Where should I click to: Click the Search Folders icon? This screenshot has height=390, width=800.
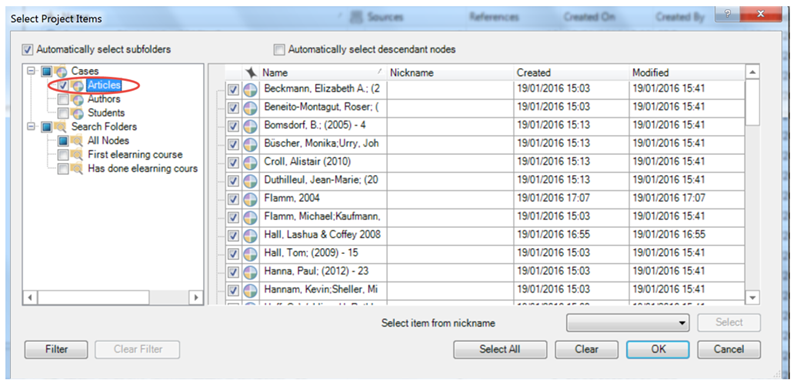61,127
